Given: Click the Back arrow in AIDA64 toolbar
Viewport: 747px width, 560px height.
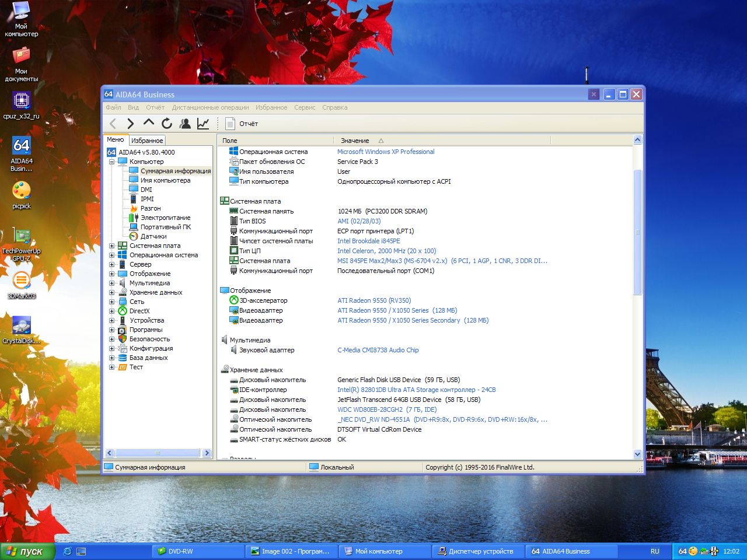Looking at the screenshot, I should click(113, 123).
